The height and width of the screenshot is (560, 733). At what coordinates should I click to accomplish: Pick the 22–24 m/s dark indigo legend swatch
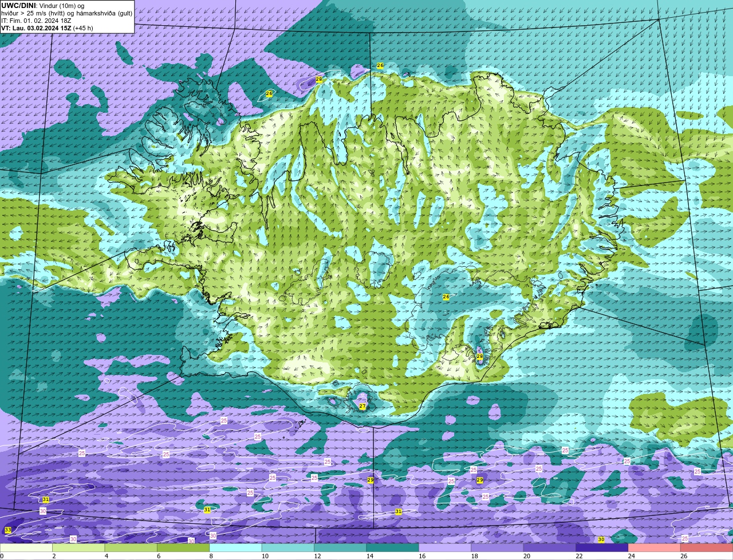click(602, 548)
